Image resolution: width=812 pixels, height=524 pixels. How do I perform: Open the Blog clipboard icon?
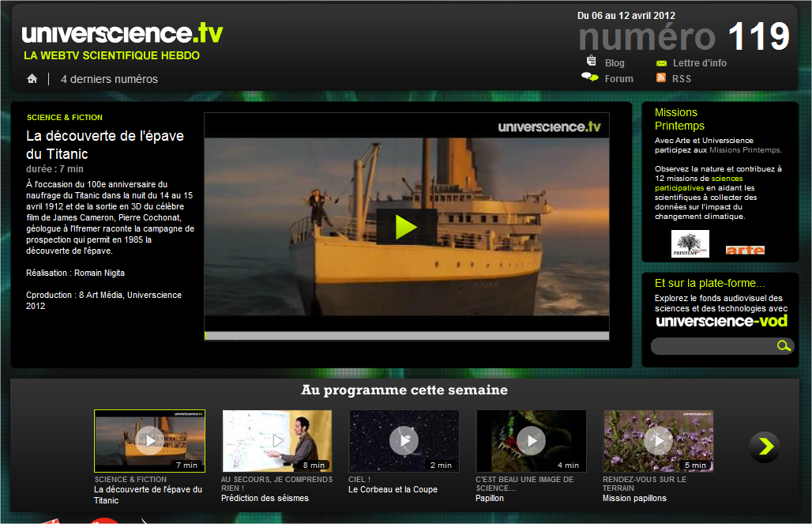point(591,61)
